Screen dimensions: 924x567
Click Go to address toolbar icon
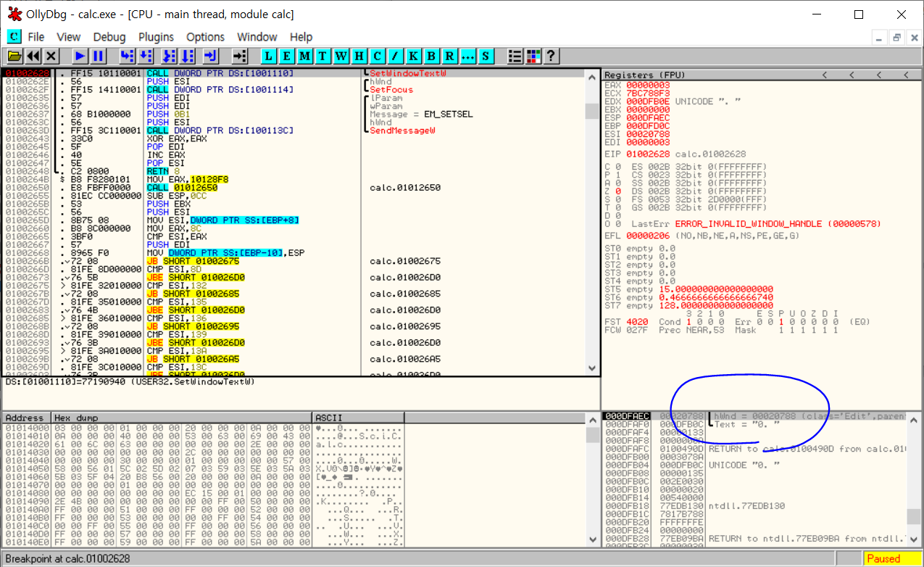(240, 56)
